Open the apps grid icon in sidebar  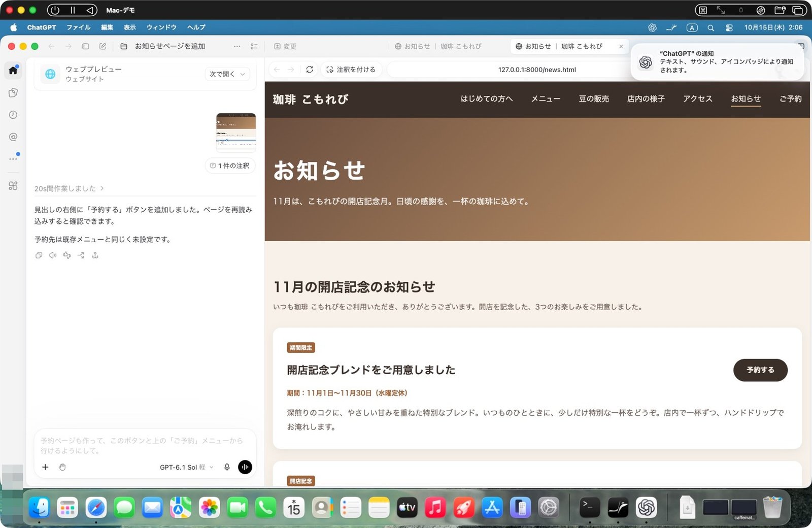(13, 186)
